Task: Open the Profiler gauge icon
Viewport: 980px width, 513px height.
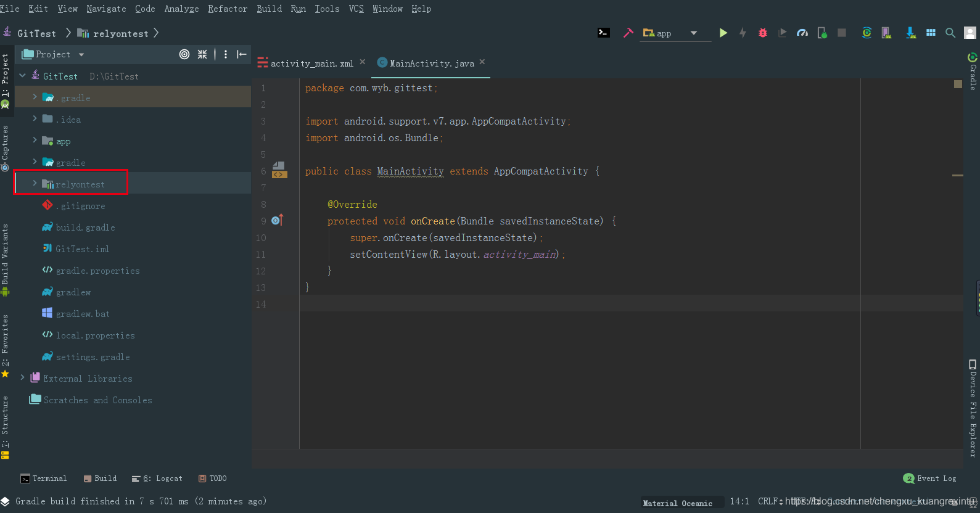Action: pyautogui.click(x=802, y=33)
